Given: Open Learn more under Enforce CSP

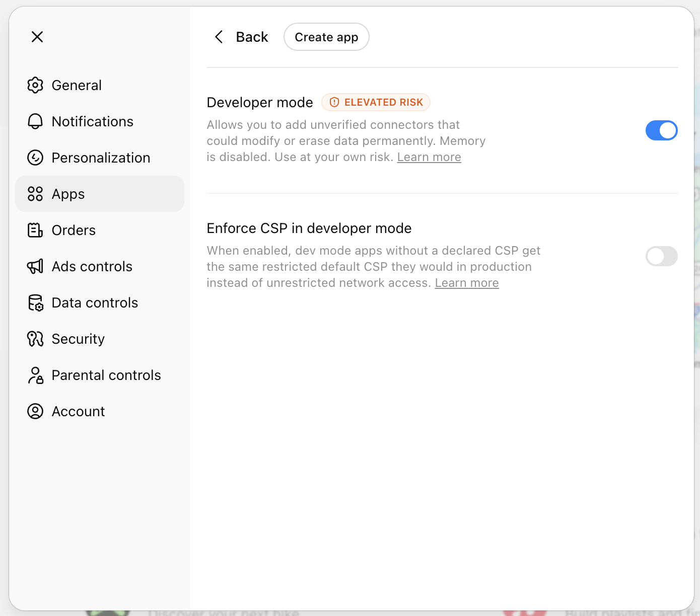Looking at the screenshot, I should pos(466,283).
